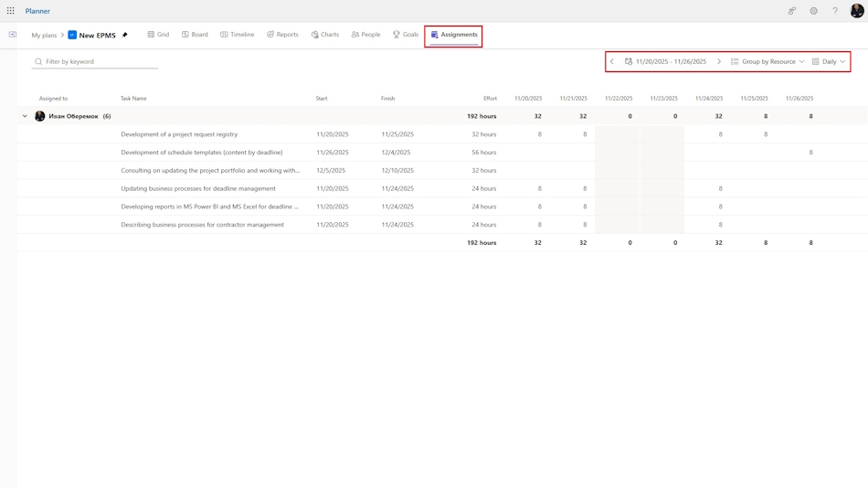Go to next date range
Viewport: 868px width, 488px height.
click(718, 61)
